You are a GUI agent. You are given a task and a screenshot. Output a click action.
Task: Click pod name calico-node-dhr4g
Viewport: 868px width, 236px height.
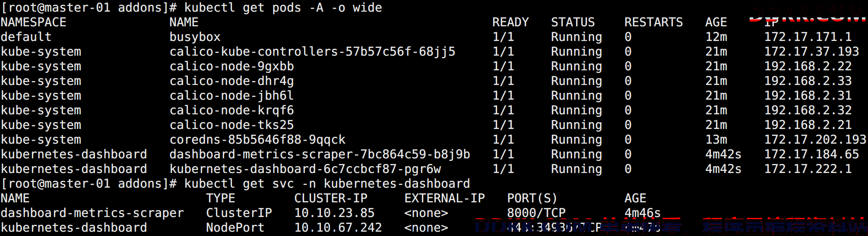[232, 81]
